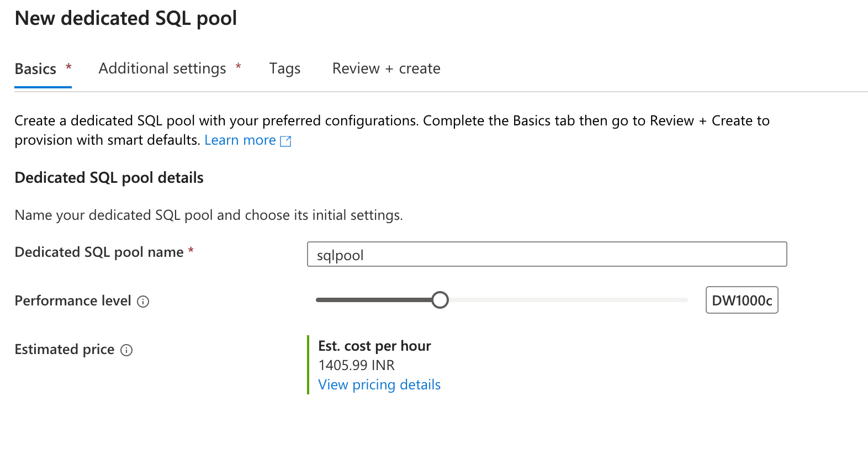Viewport: 868px width, 454px height.
Task: Open View pricing details link
Action: pos(379,385)
